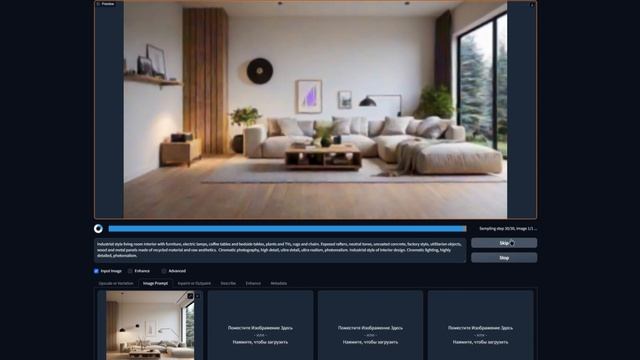The image size is (640, 360).
Task: Open the Metadata tab
Action: coord(279,283)
